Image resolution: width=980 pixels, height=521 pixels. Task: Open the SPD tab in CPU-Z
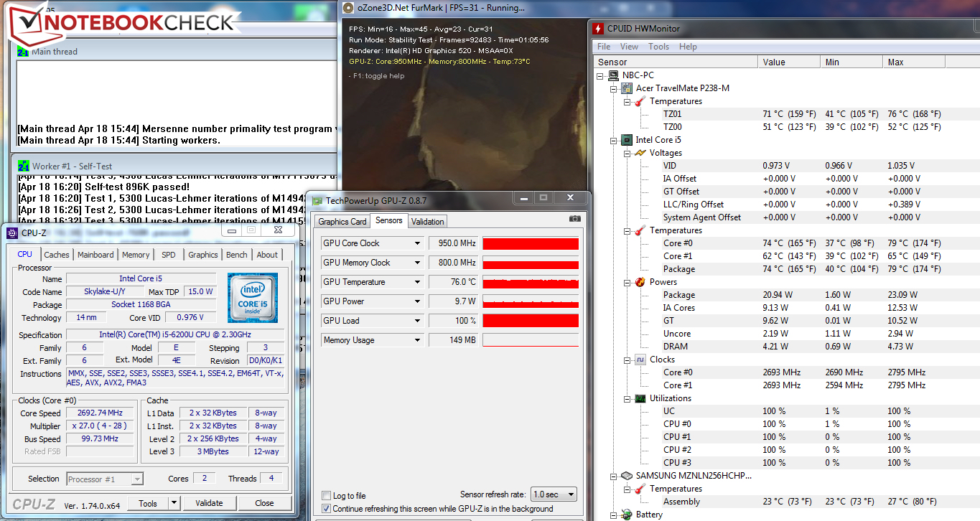(x=169, y=255)
